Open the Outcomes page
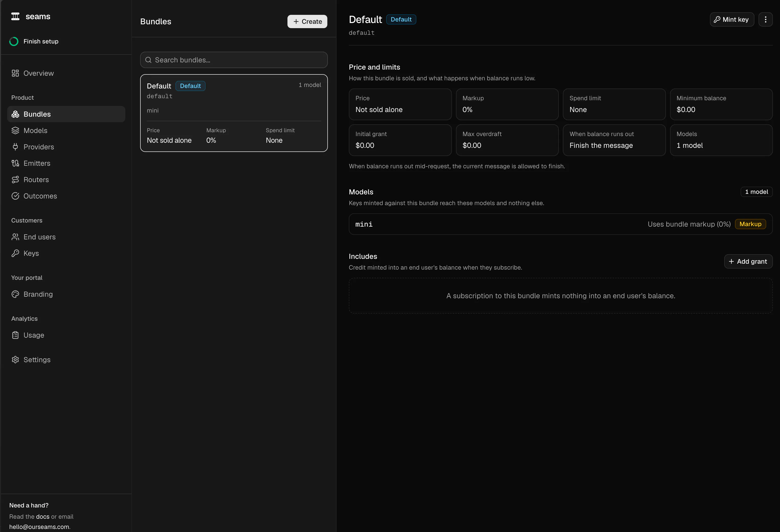 pyautogui.click(x=66, y=196)
